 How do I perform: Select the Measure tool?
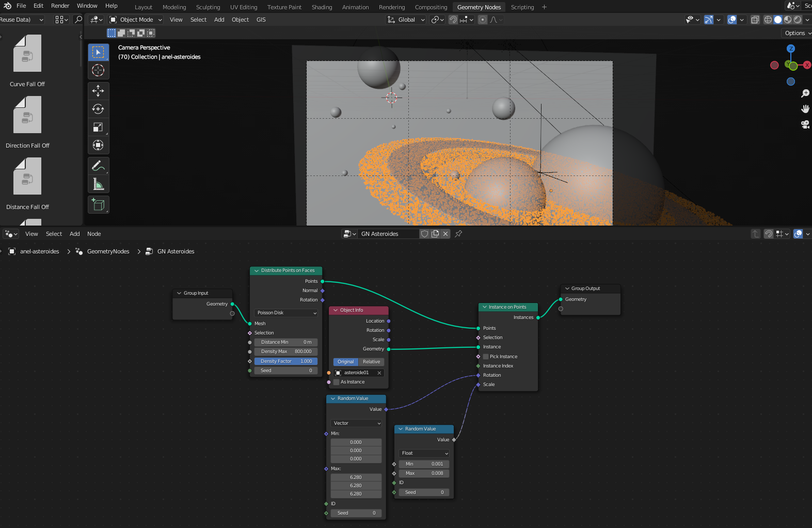point(98,184)
